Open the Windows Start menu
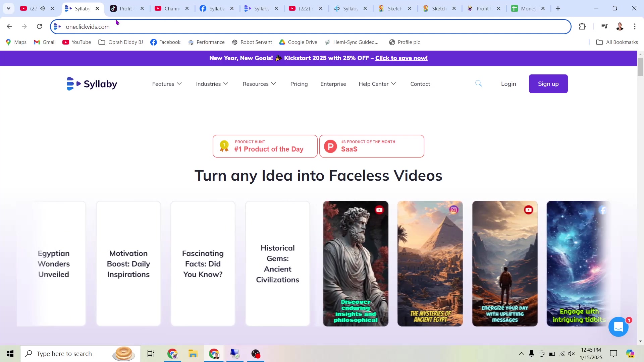The image size is (644, 362). 10,354
